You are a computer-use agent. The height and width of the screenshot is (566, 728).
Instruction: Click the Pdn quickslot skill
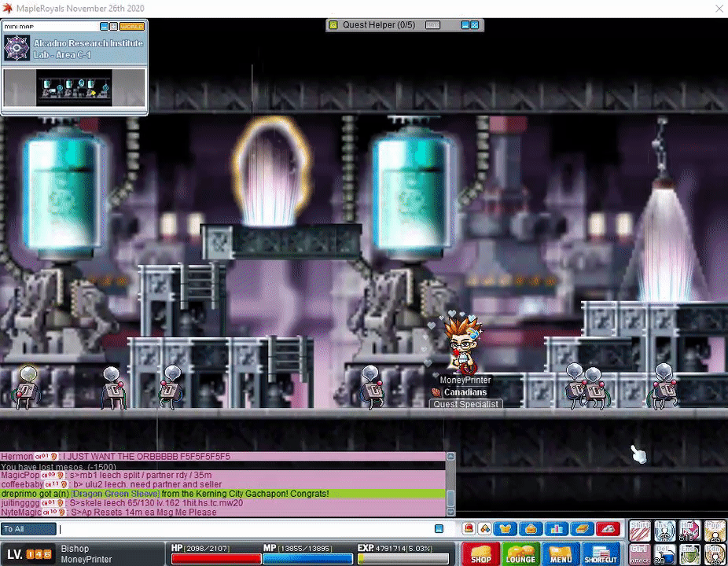715,554
